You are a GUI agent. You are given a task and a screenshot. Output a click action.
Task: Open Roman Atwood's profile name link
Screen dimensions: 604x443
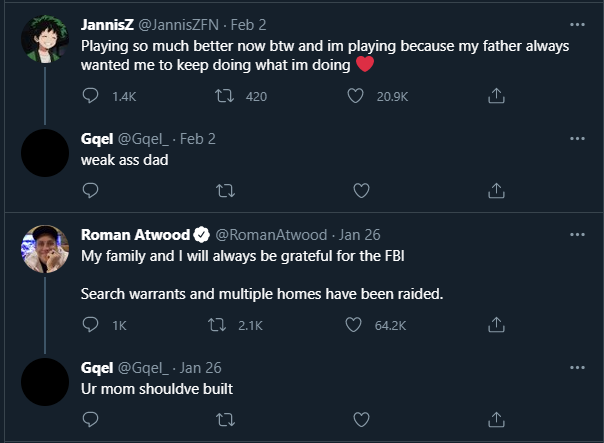point(133,235)
